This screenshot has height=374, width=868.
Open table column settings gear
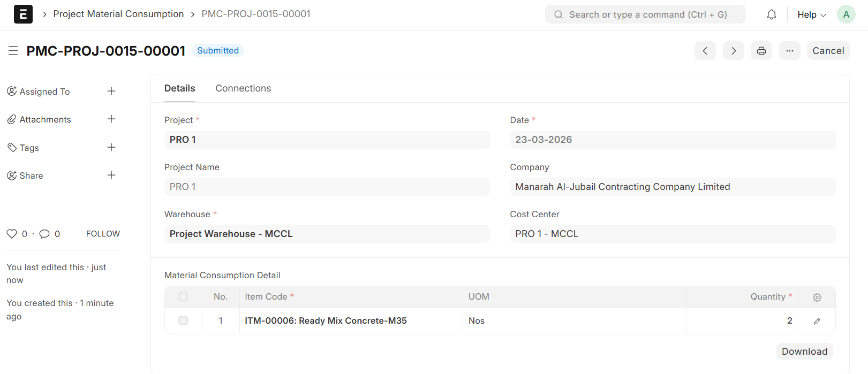click(817, 297)
